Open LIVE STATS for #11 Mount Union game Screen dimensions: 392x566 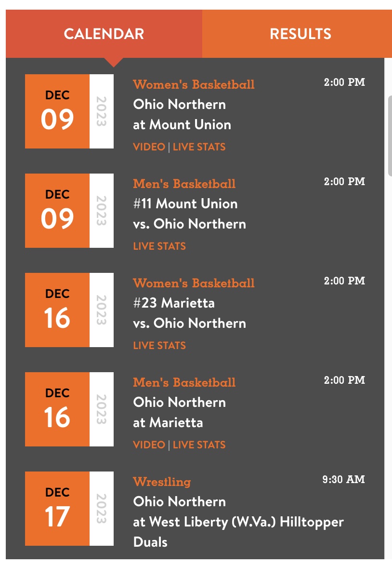[x=159, y=246]
